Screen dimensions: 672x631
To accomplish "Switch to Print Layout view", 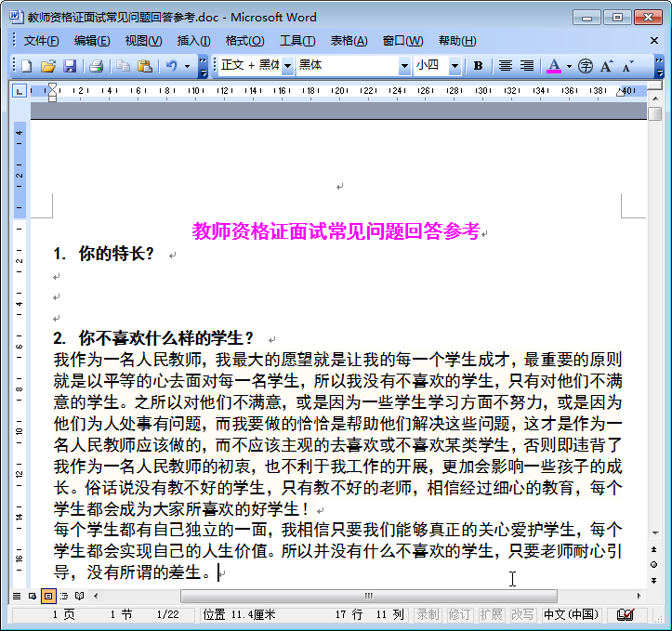I will [x=48, y=596].
